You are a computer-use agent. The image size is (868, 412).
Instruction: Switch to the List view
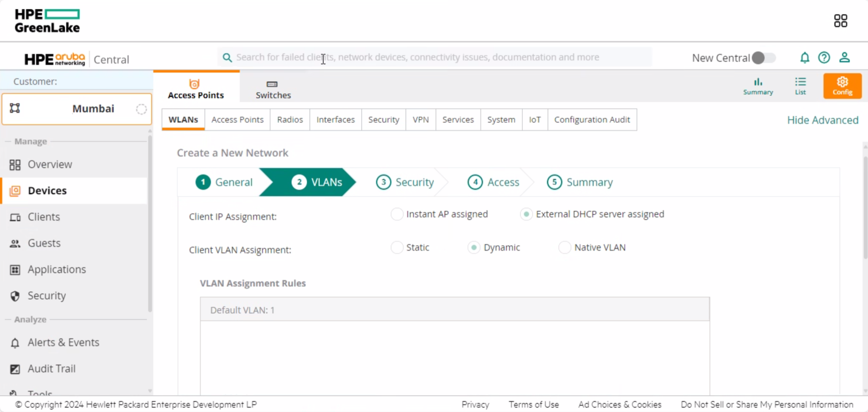pos(801,86)
